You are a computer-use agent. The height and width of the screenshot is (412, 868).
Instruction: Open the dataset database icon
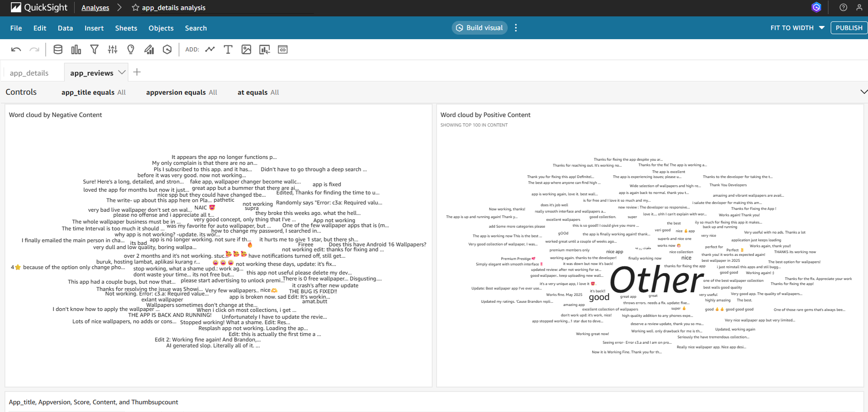[x=58, y=50]
